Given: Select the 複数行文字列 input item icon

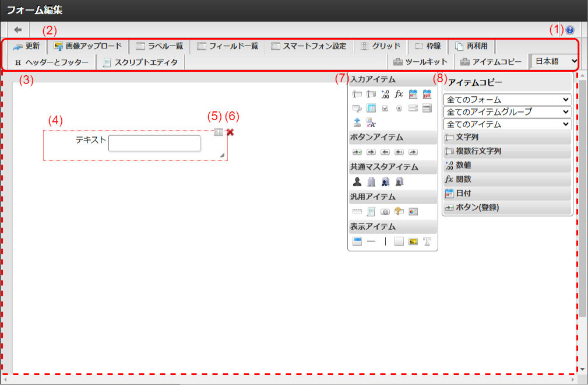Looking at the screenshot, I should [370, 94].
